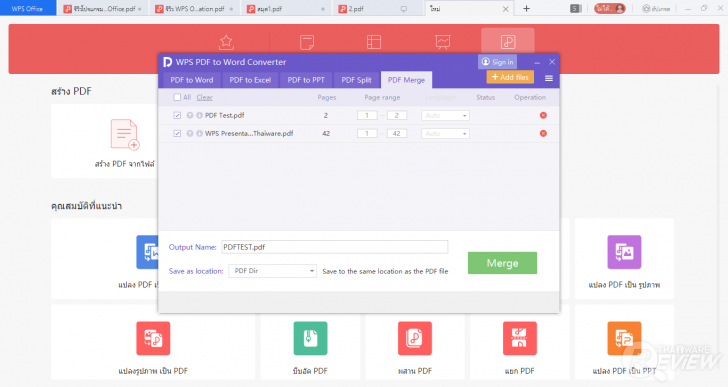The image size is (728, 387).
Task: Click the presentation icon in red banner
Action: (x=442, y=42)
